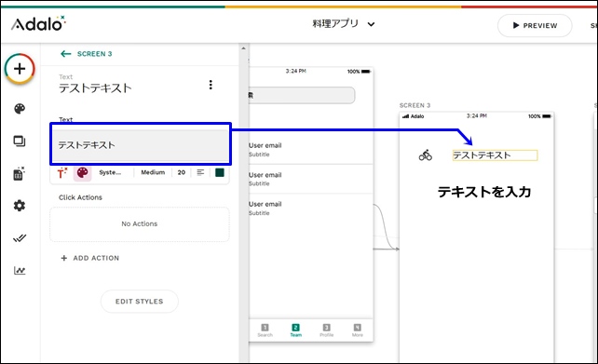The image size is (598, 364).
Task: Open the Branding palette sidebar icon
Action: pyautogui.click(x=20, y=109)
